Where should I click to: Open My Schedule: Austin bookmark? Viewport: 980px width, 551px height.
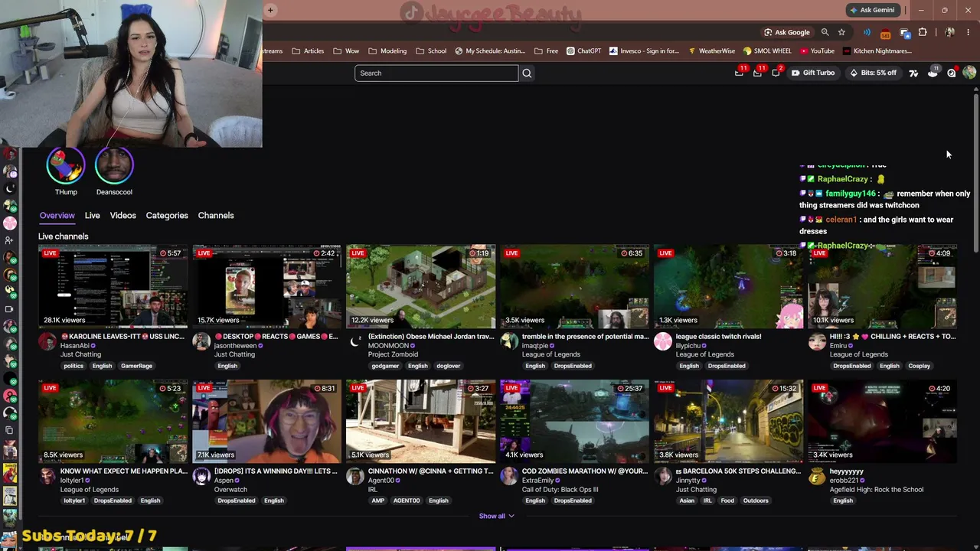pos(490,51)
